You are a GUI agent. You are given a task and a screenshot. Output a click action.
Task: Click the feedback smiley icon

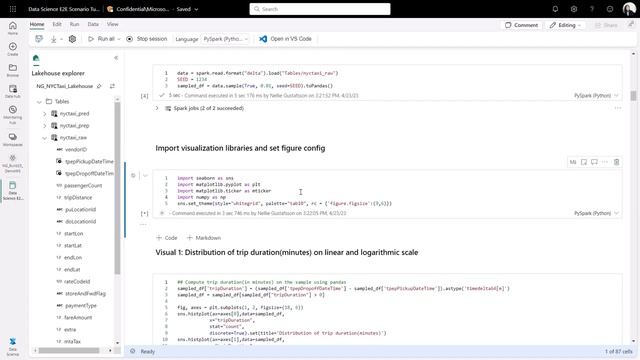(610, 9)
